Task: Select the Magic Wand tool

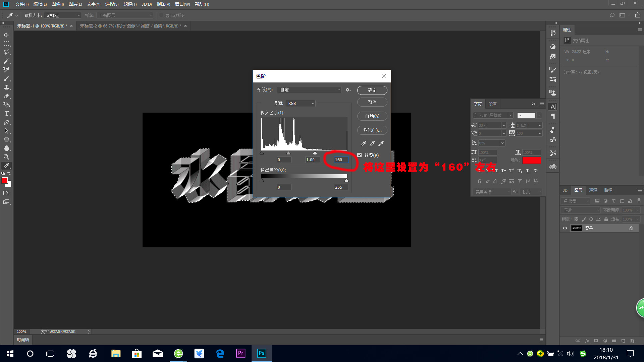Action: (x=6, y=61)
